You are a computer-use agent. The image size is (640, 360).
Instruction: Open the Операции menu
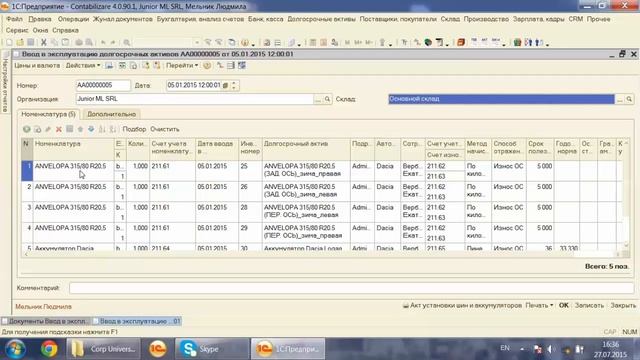pyautogui.click(x=73, y=19)
